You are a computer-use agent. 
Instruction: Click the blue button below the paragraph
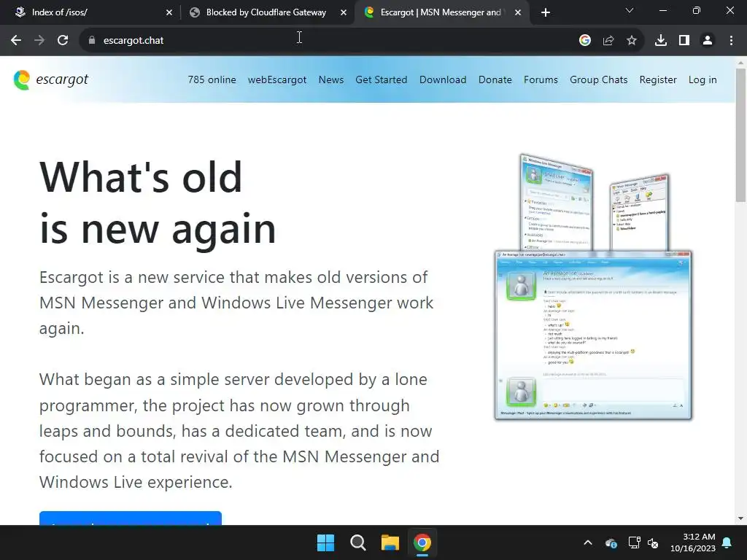[x=131, y=518]
